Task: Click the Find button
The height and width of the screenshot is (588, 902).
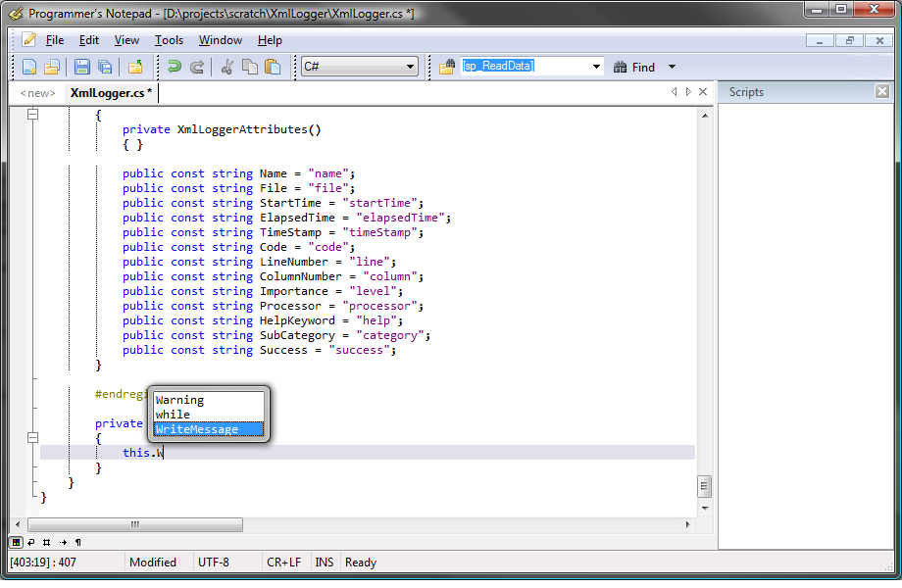Action: [x=634, y=67]
